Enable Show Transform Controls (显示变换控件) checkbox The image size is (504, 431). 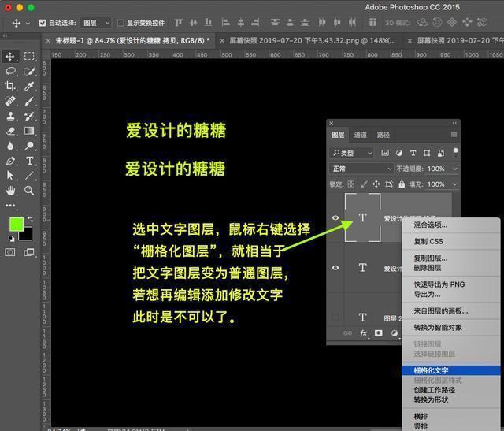click(x=120, y=23)
